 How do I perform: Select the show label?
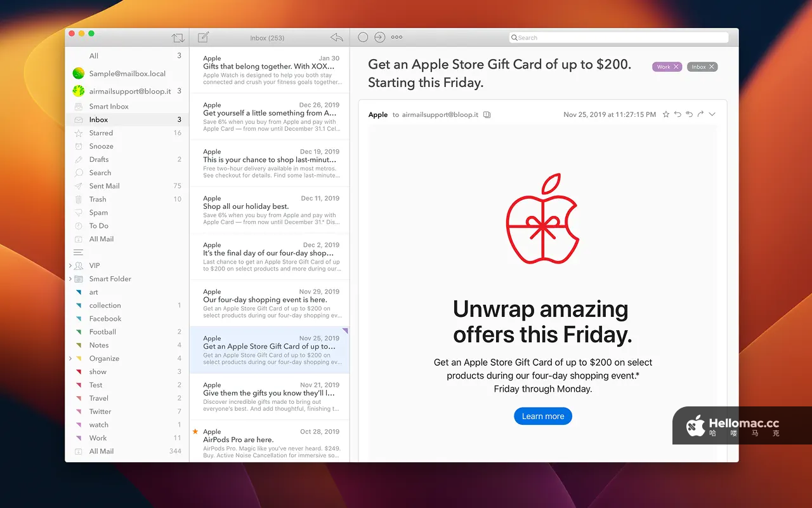(127, 371)
